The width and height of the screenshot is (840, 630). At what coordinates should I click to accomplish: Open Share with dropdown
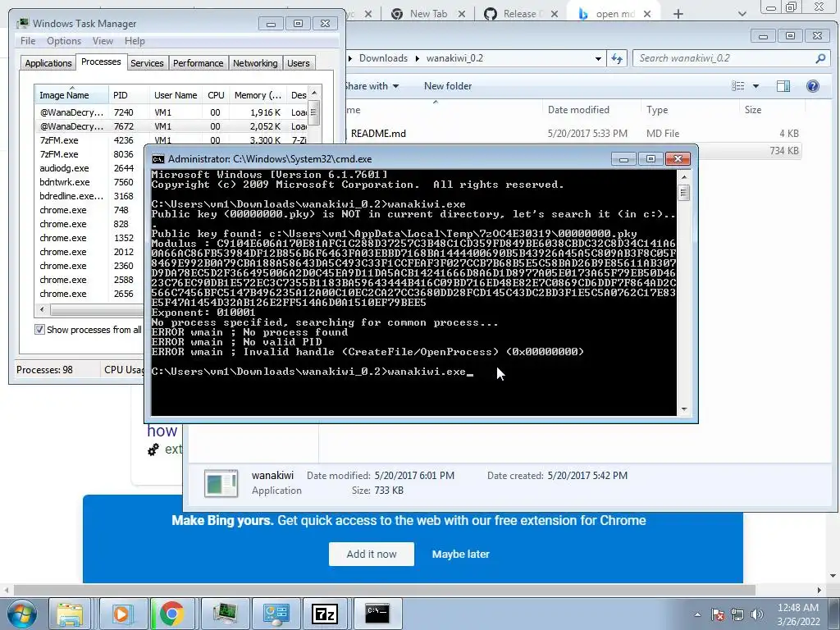[371, 86]
